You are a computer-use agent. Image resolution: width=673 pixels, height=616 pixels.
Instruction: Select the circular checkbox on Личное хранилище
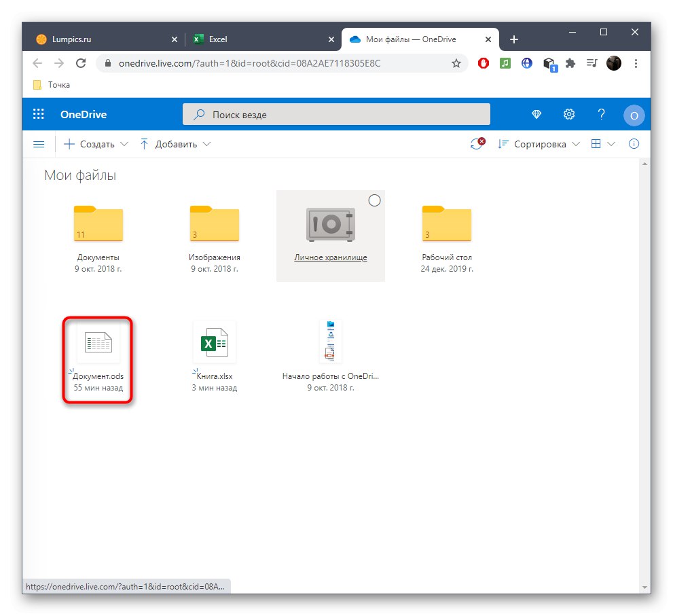tap(374, 200)
